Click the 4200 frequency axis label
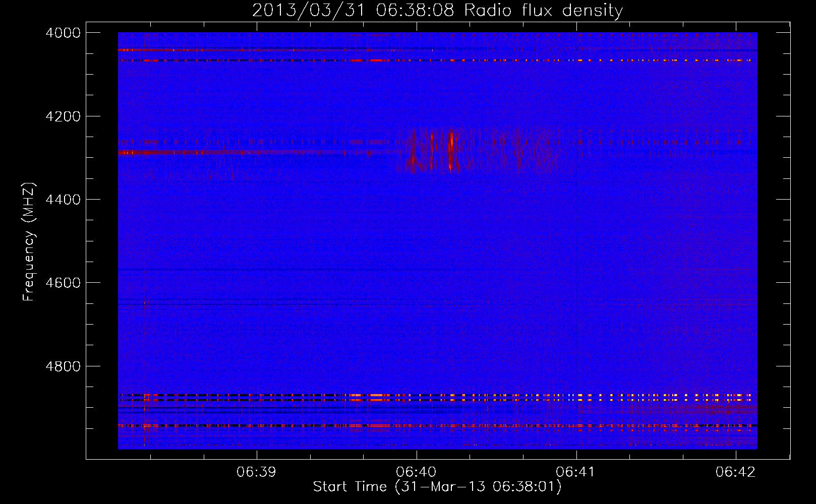Viewport: 816px width, 504px height. pos(63,116)
